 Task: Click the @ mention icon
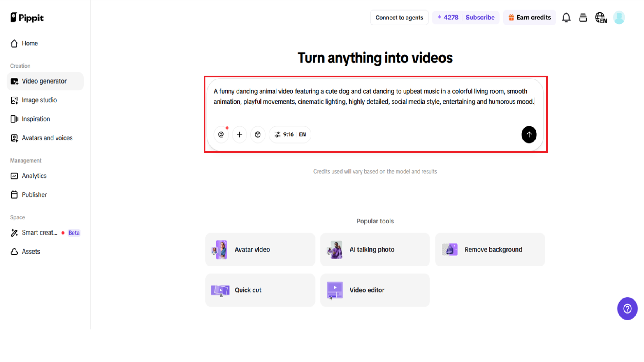[x=221, y=135]
